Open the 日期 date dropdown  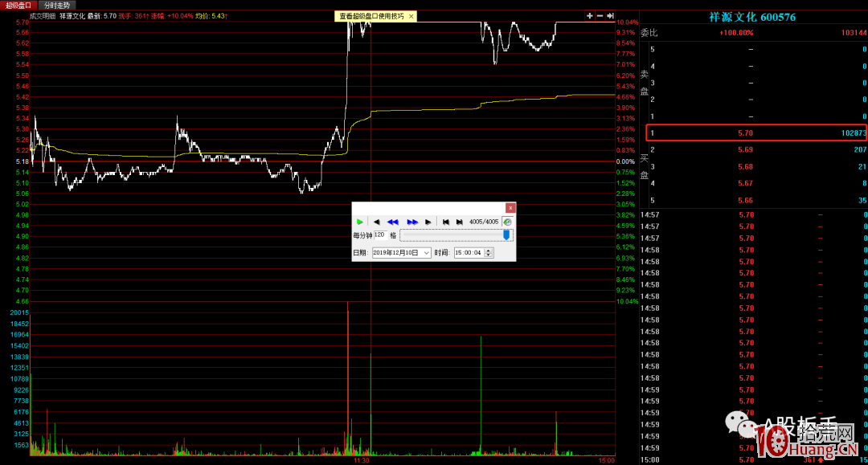(x=426, y=253)
